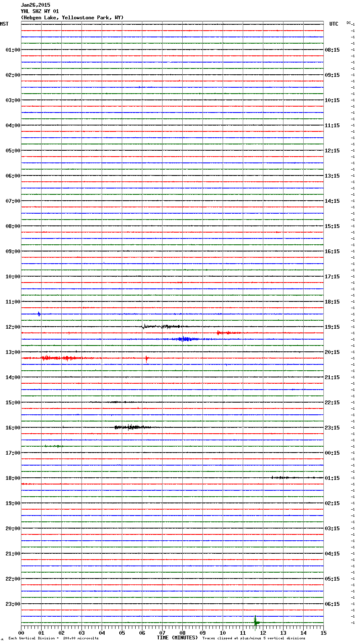This screenshot has width=357, height=644.
Task: Click the sharp red spike near minute 6
Action: click(146, 359)
